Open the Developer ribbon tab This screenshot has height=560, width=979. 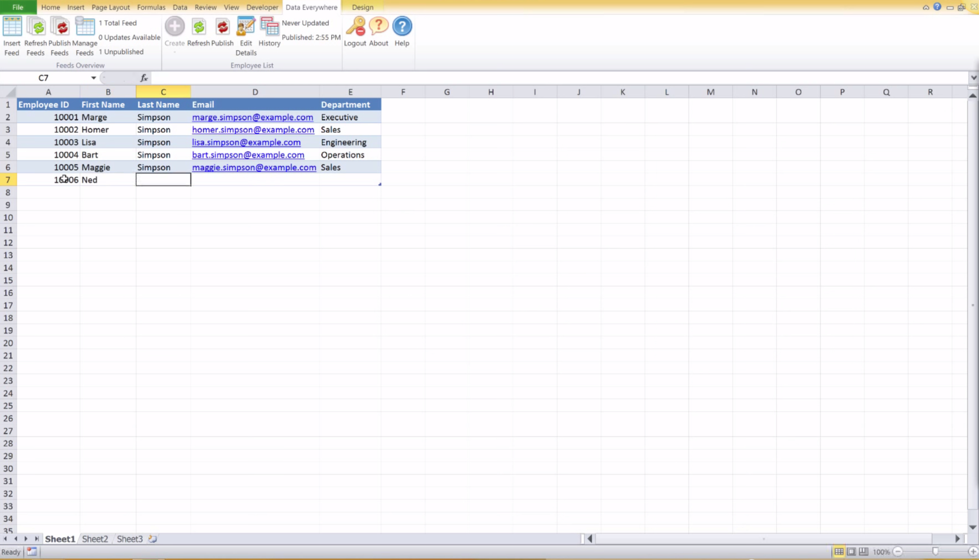(262, 7)
